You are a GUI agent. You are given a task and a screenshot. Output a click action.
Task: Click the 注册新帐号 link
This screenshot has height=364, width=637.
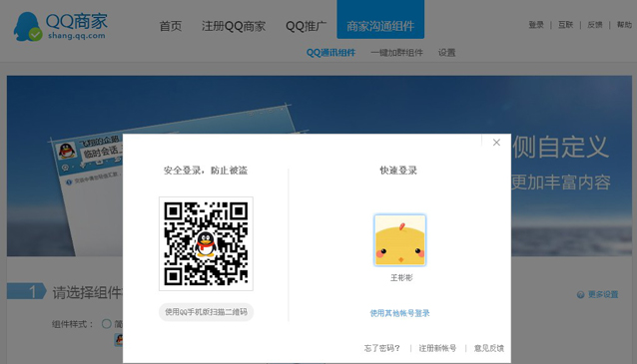click(437, 348)
